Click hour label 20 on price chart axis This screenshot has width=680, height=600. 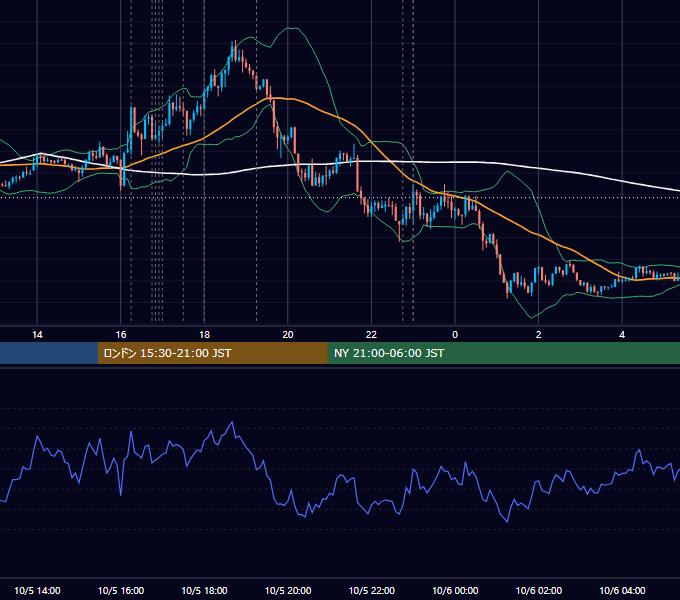point(288,335)
